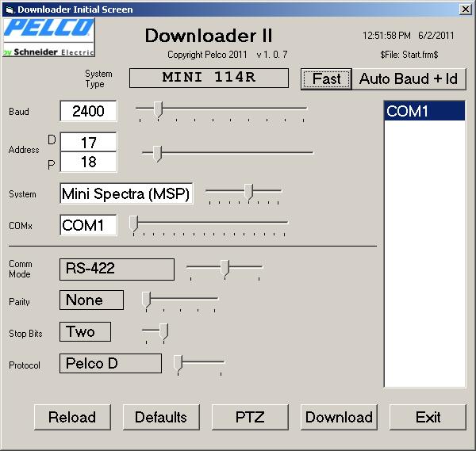Viewport: 476px width, 451px height.
Task: Close the Downloader Initial Screen window
Action: pyautogui.click(x=466, y=10)
